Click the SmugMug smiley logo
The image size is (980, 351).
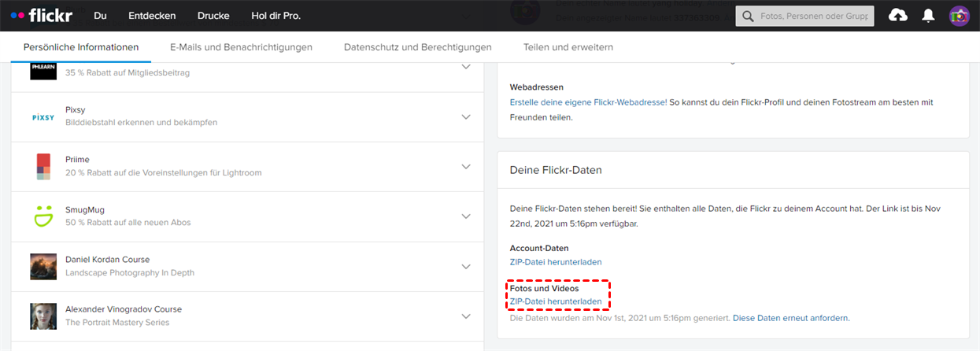(43, 216)
